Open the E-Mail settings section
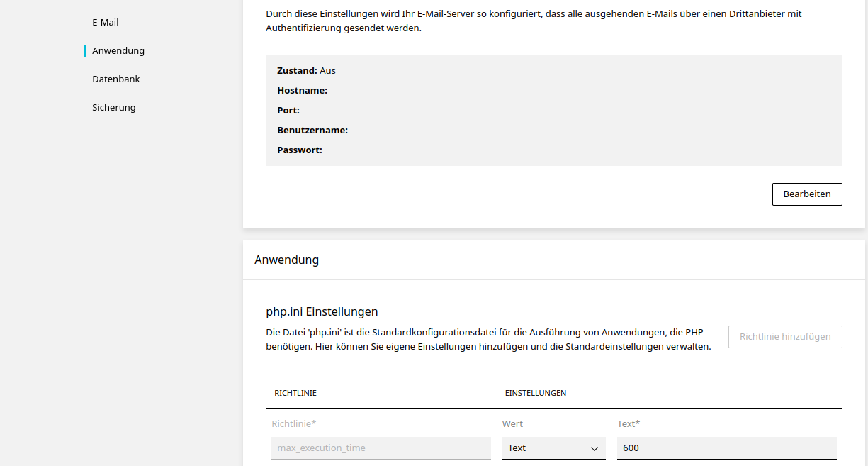The width and height of the screenshot is (868, 466). 105,22
